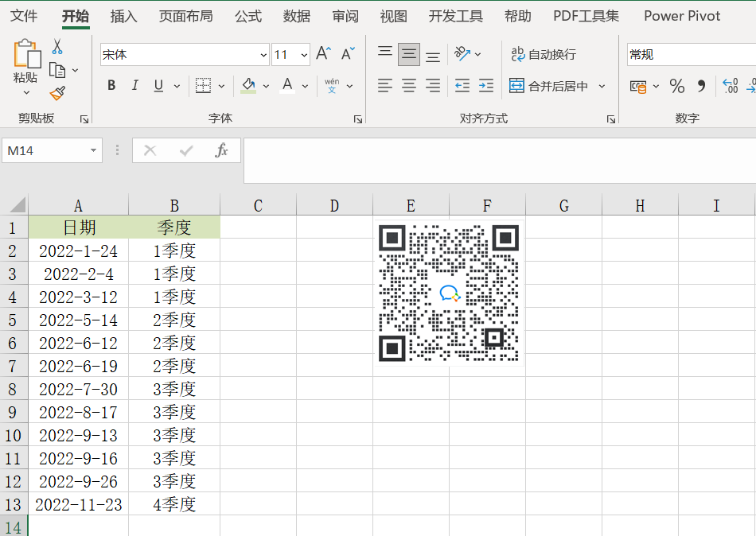Toggle 合并后居中 merge and center
The width and height of the screenshot is (756, 536).
coord(548,86)
